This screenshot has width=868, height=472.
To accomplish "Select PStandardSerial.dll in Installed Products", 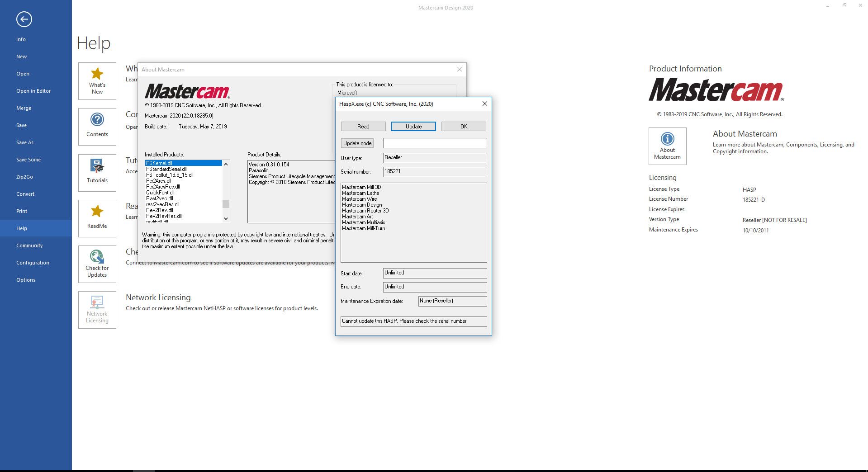I will pyautogui.click(x=166, y=169).
